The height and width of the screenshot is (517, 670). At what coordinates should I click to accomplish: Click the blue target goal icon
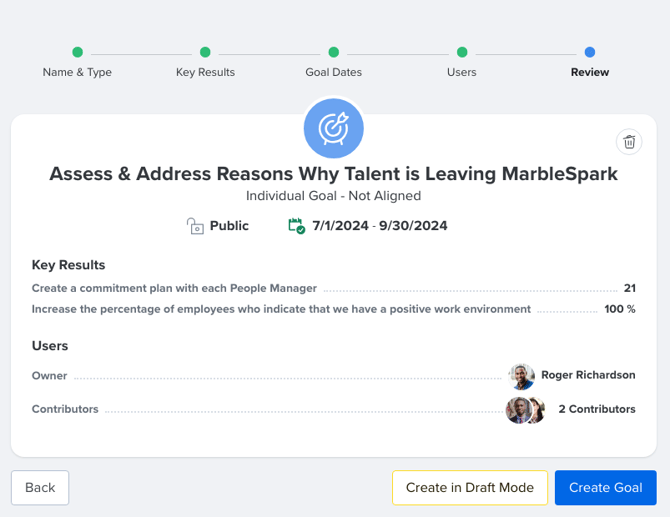[334, 128]
